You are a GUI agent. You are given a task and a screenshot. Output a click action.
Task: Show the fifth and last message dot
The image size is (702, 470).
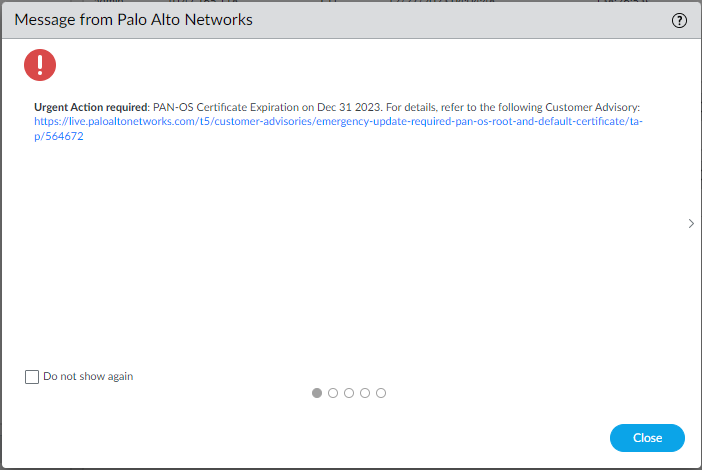point(381,393)
